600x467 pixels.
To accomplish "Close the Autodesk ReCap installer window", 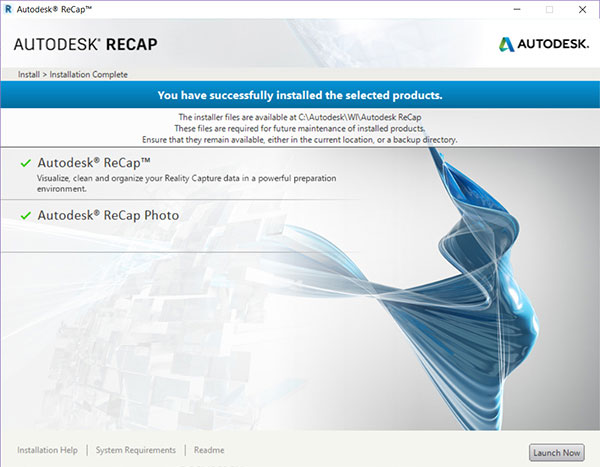I will (x=582, y=10).
